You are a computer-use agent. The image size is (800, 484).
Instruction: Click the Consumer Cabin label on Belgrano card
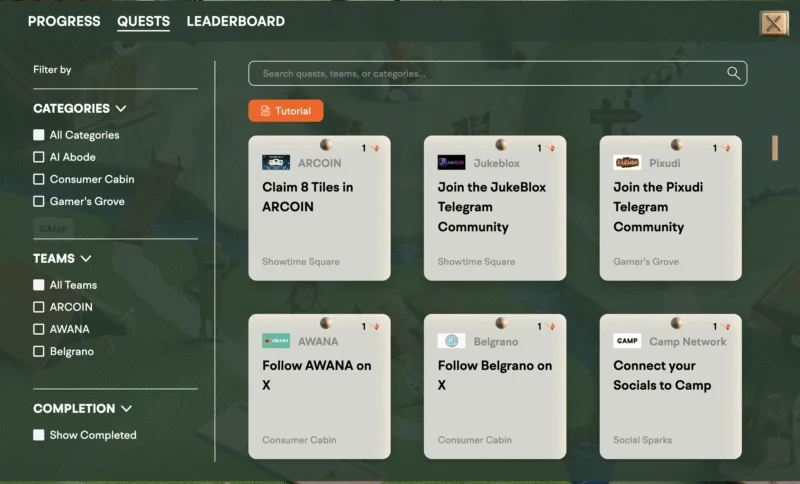(474, 440)
